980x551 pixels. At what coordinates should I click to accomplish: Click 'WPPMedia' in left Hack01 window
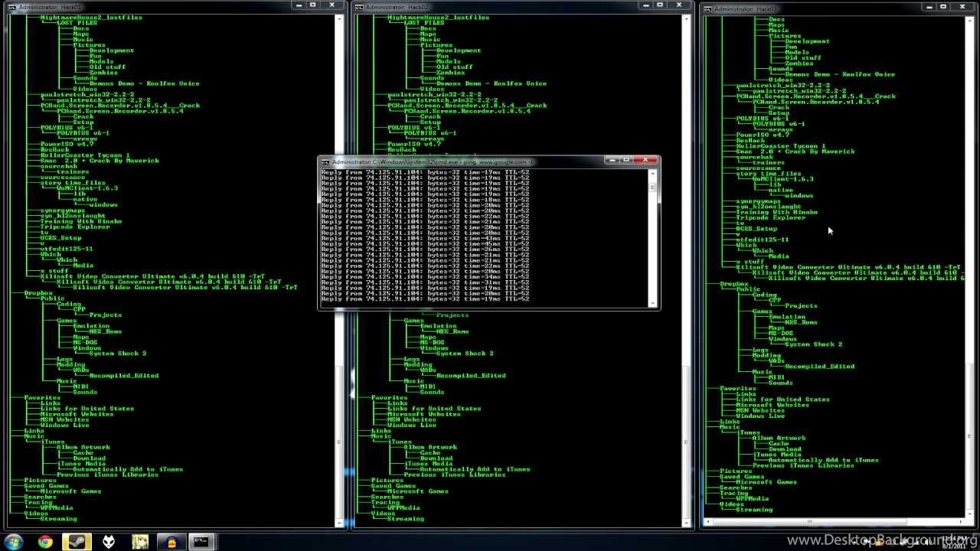pos(57,507)
